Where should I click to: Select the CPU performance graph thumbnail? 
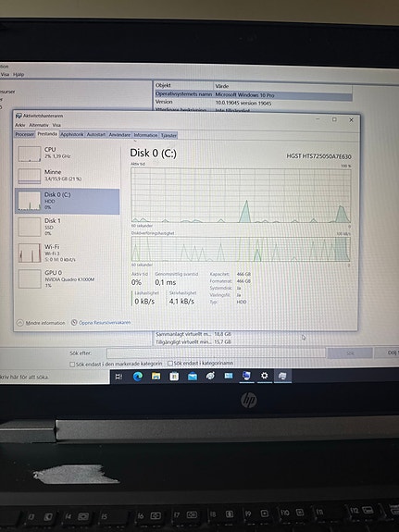pyautogui.click(x=30, y=154)
